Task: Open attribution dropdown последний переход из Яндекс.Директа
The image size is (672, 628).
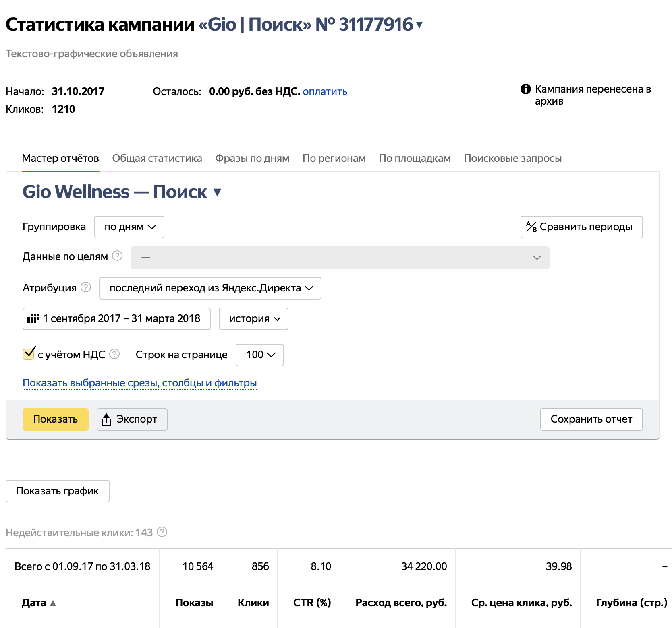Action: click(x=210, y=288)
